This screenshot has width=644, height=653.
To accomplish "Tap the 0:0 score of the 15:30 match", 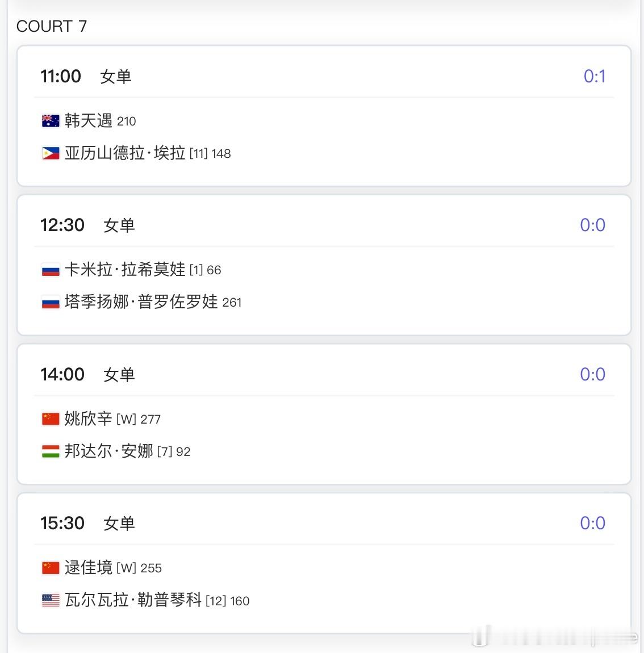I will coord(593,522).
